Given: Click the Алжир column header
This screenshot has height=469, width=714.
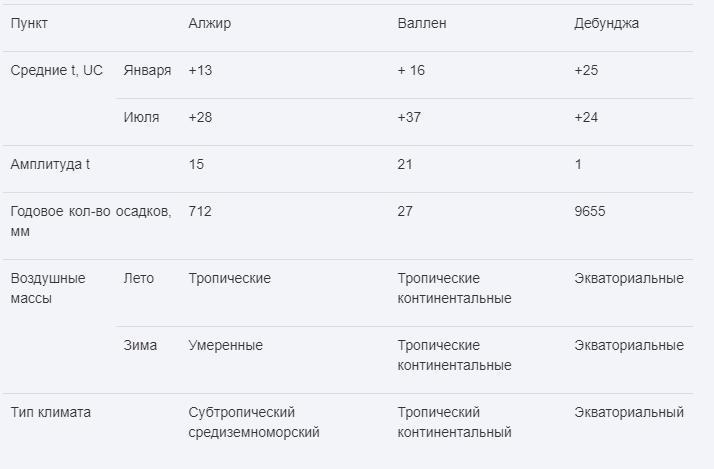Looking at the screenshot, I should tap(209, 24).
